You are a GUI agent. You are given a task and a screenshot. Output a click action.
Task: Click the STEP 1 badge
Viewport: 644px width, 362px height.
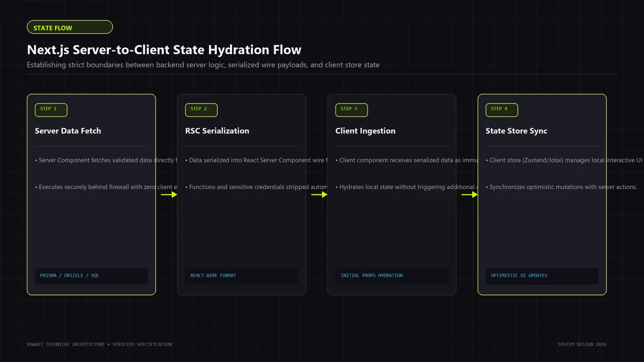pyautogui.click(x=51, y=109)
